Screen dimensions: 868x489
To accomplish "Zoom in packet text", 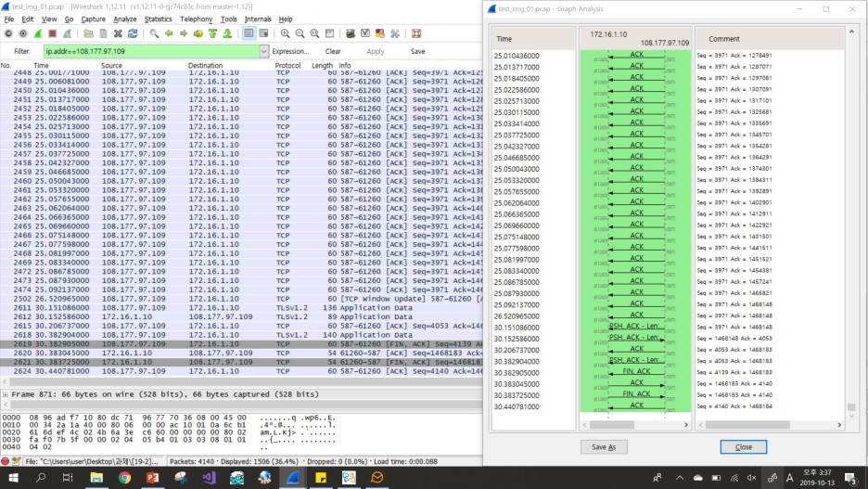I will [285, 33].
